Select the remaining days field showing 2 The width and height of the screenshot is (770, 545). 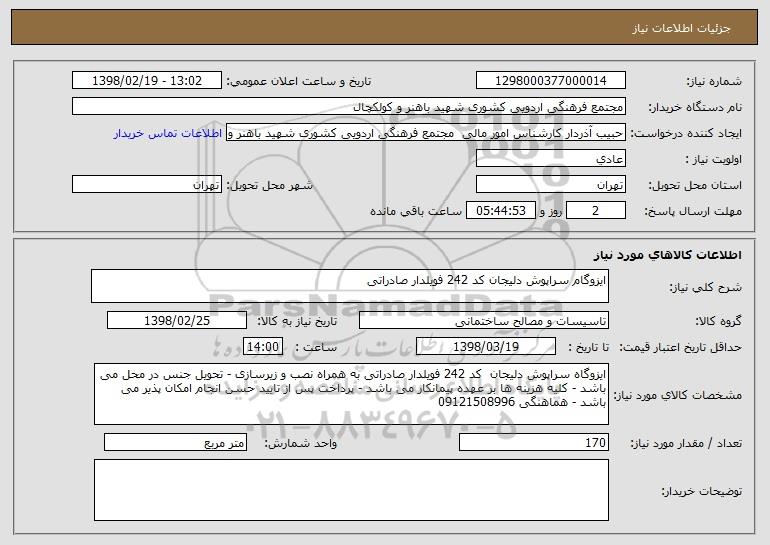(x=596, y=211)
